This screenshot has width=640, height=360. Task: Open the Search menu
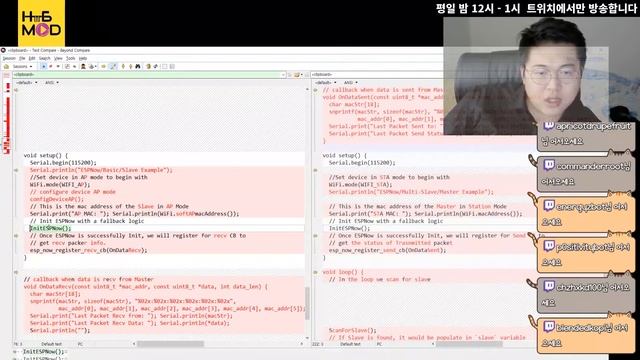44,58
